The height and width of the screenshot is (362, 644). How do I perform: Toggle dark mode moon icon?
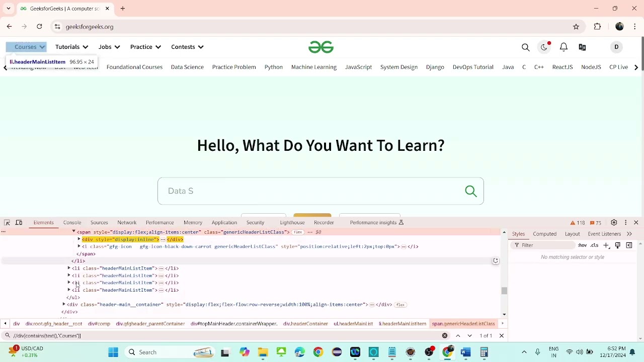coord(544,47)
